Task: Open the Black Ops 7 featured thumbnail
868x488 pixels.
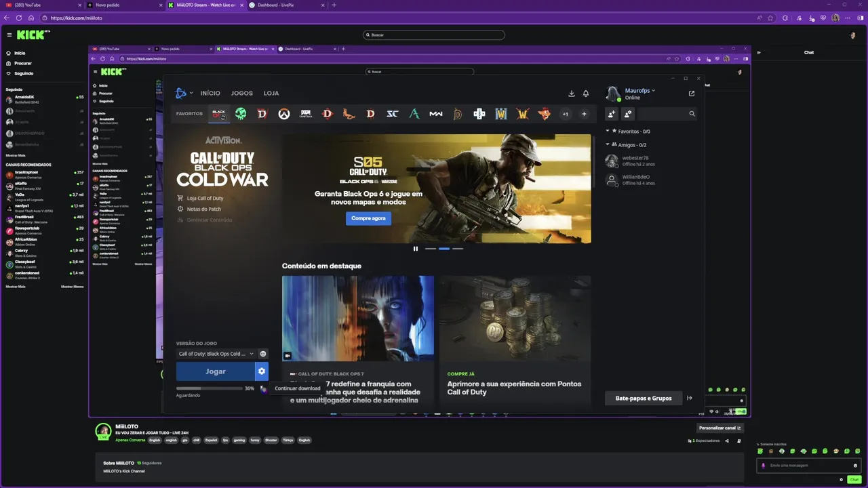Action: 358,319
